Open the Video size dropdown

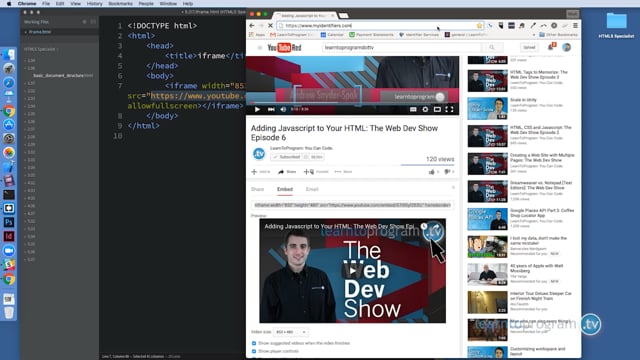[x=291, y=332]
